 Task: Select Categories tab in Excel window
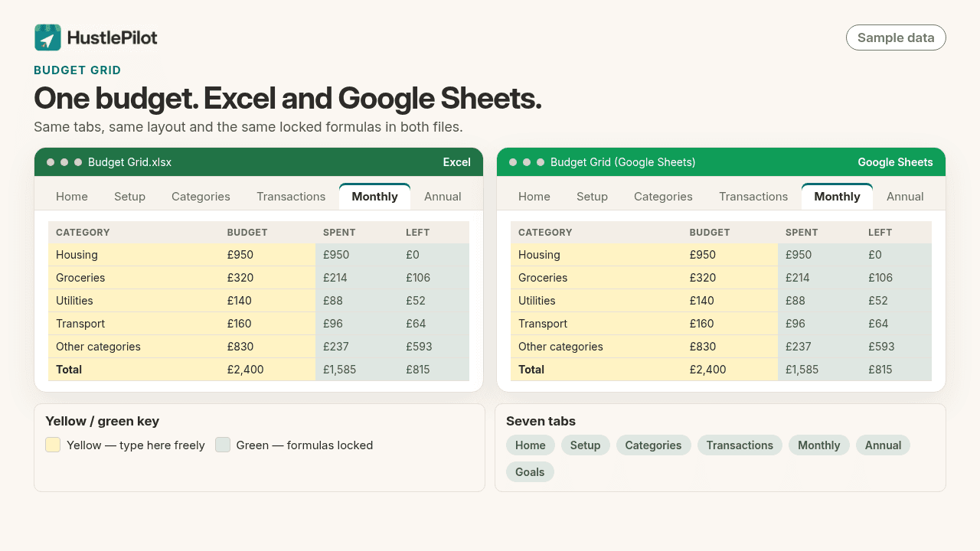coord(201,197)
